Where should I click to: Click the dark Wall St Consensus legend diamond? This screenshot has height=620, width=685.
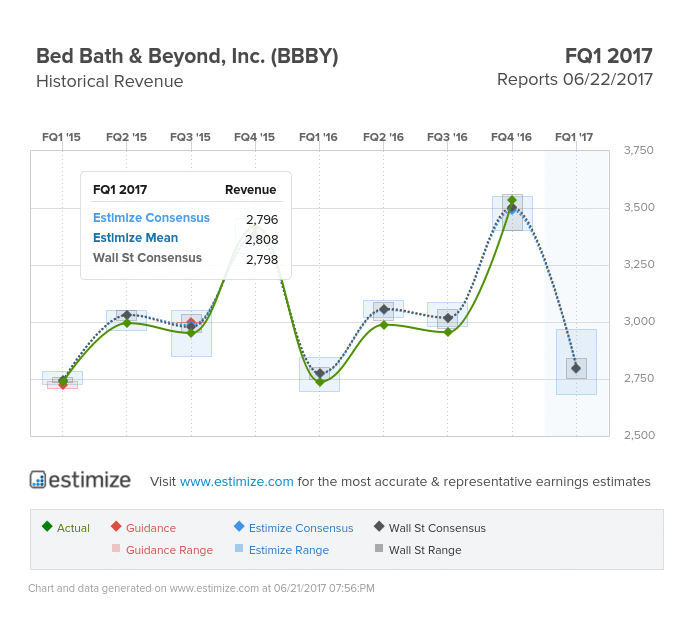tap(379, 526)
